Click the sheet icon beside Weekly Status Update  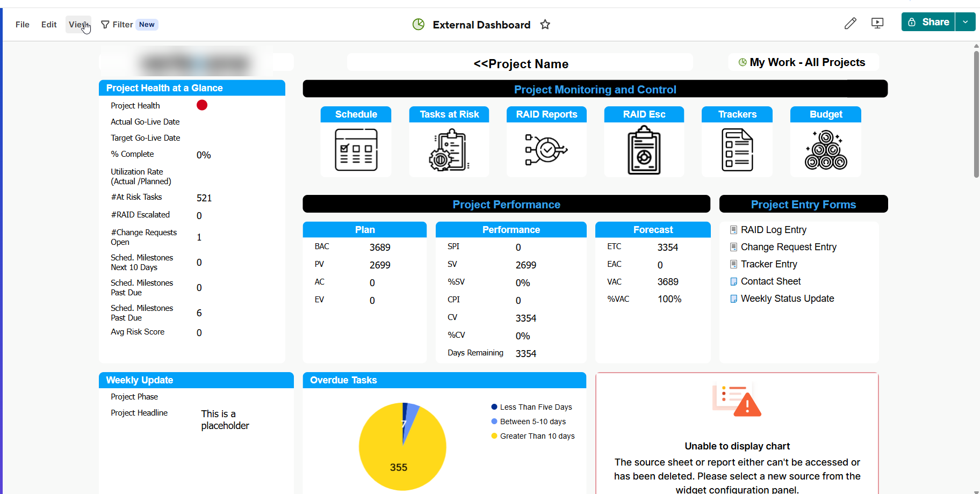click(733, 299)
